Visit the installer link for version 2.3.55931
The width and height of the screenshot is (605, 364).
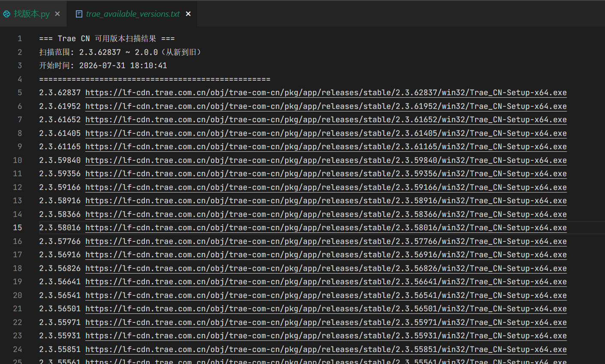pos(326,336)
